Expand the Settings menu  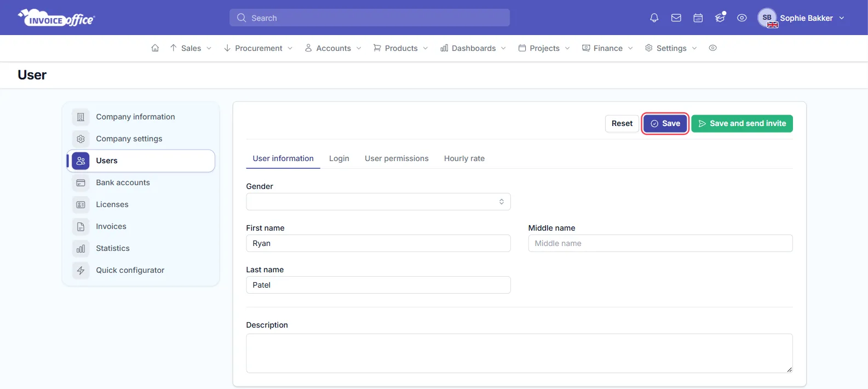click(671, 48)
